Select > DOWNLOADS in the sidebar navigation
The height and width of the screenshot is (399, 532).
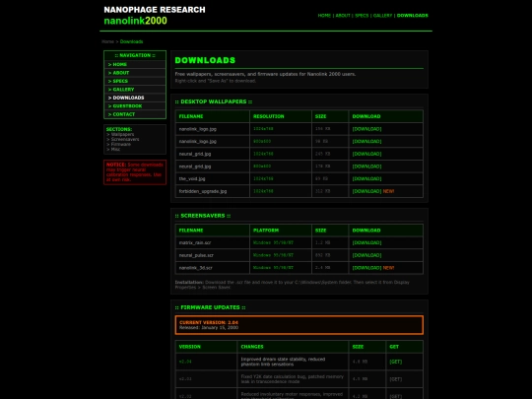(135, 98)
